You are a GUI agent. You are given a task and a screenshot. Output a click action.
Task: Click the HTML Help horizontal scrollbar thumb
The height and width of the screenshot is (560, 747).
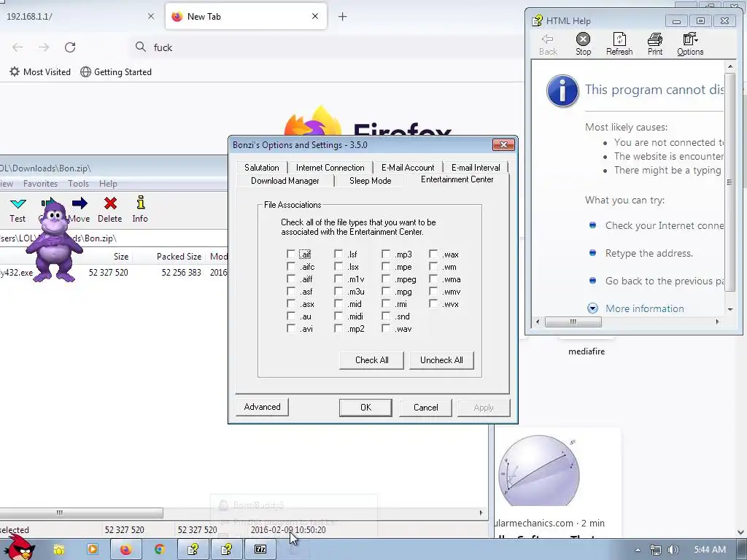pyautogui.click(x=573, y=322)
